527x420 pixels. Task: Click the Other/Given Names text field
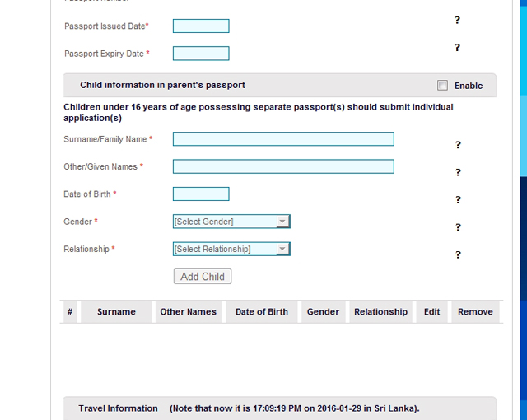click(283, 166)
